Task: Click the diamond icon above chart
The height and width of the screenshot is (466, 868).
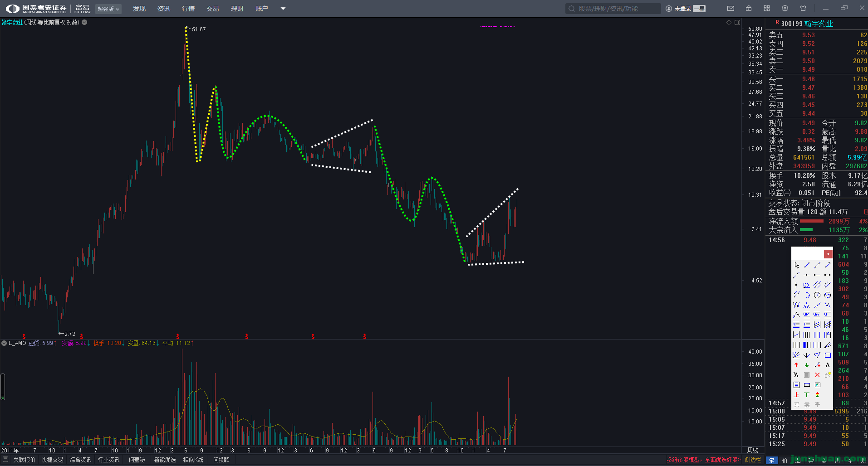Action: click(x=729, y=22)
